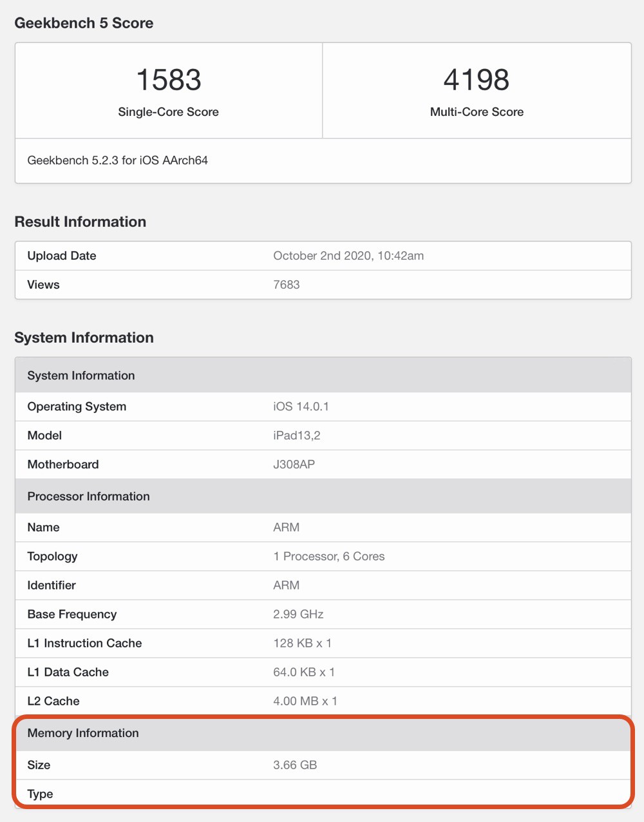
Task: Select the iPad13,2 model value
Action: click(x=297, y=435)
